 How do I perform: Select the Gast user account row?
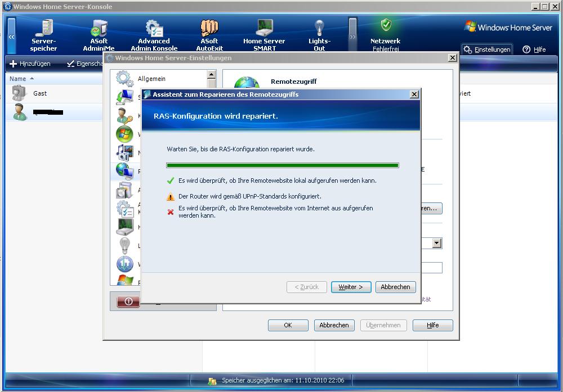coord(54,93)
